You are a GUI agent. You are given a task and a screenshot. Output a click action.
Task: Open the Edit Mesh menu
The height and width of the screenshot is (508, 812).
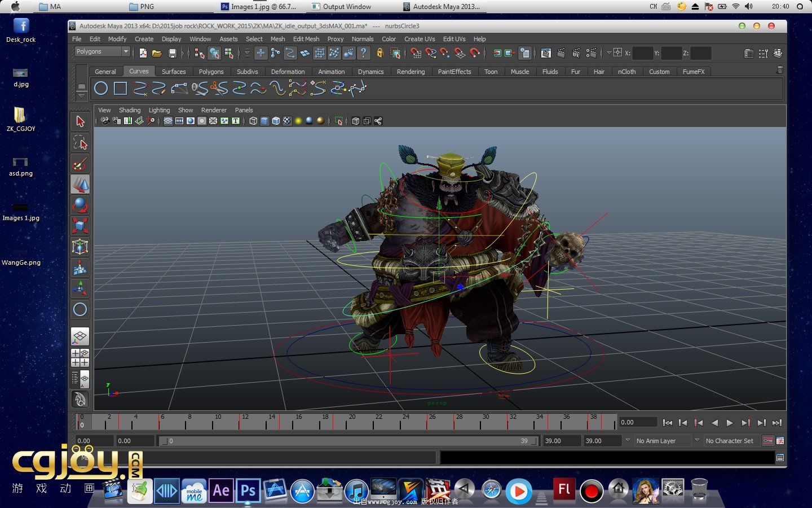[x=306, y=39]
